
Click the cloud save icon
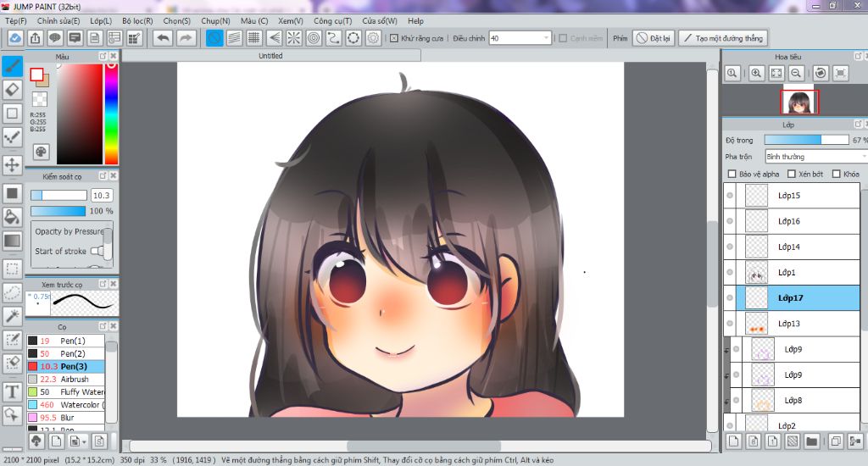pyautogui.click(x=15, y=38)
